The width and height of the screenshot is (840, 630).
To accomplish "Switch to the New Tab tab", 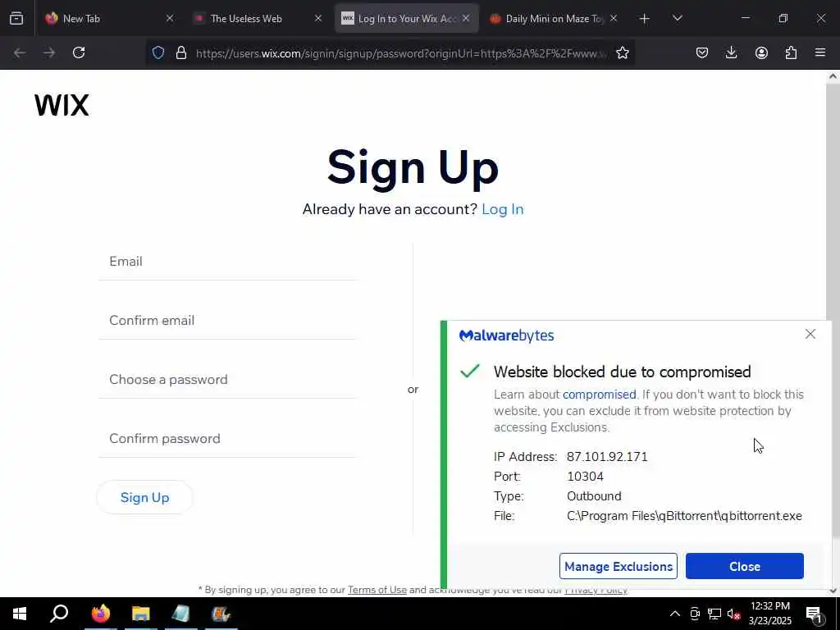I will [x=109, y=18].
